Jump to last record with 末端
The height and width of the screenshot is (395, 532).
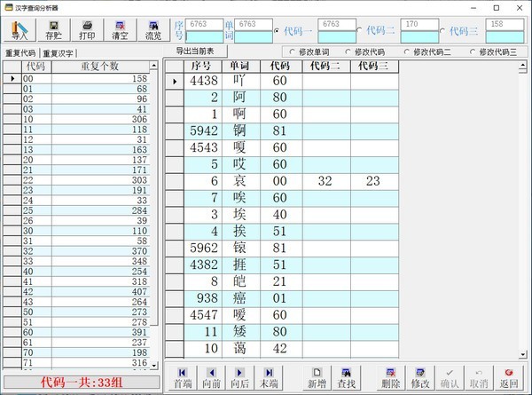click(269, 378)
